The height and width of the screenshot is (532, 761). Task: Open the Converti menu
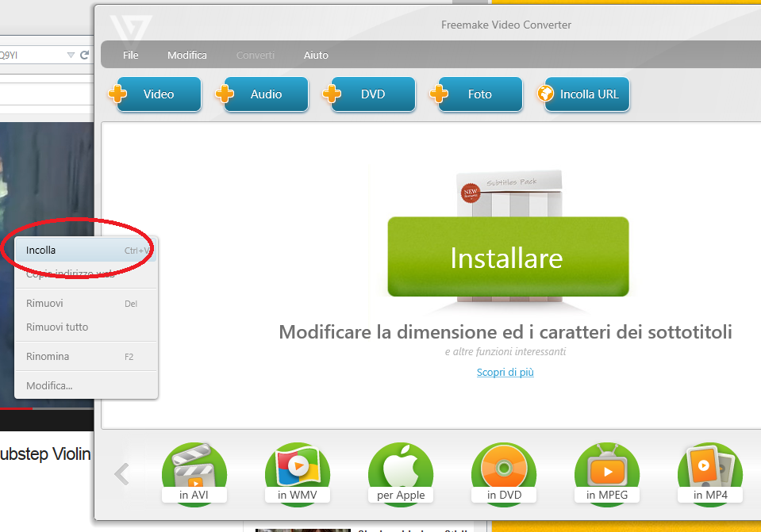click(x=256, y=55)
